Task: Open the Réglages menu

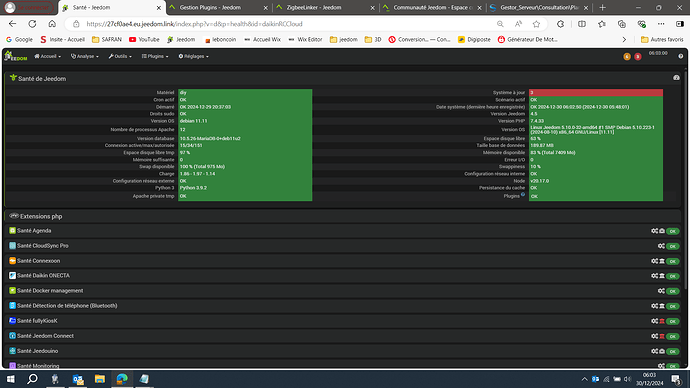Action: (x=194, y=56)
